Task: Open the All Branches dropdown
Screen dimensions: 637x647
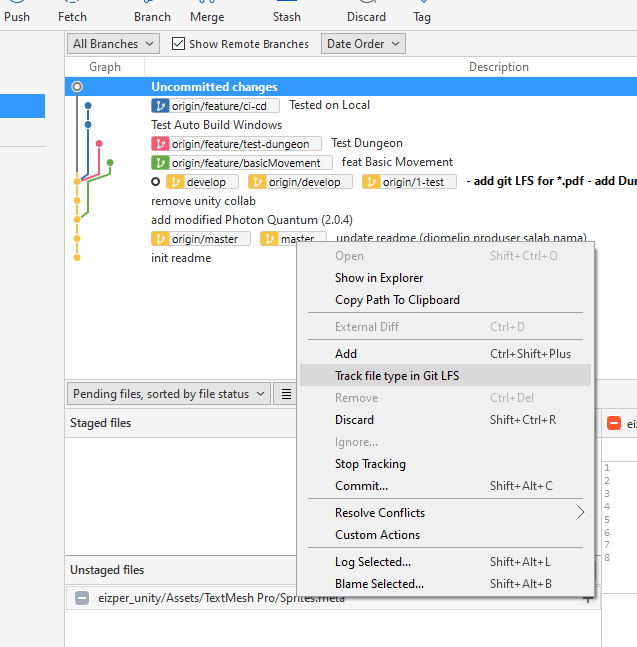Action: pyautogui.click(x=114, y=44)
